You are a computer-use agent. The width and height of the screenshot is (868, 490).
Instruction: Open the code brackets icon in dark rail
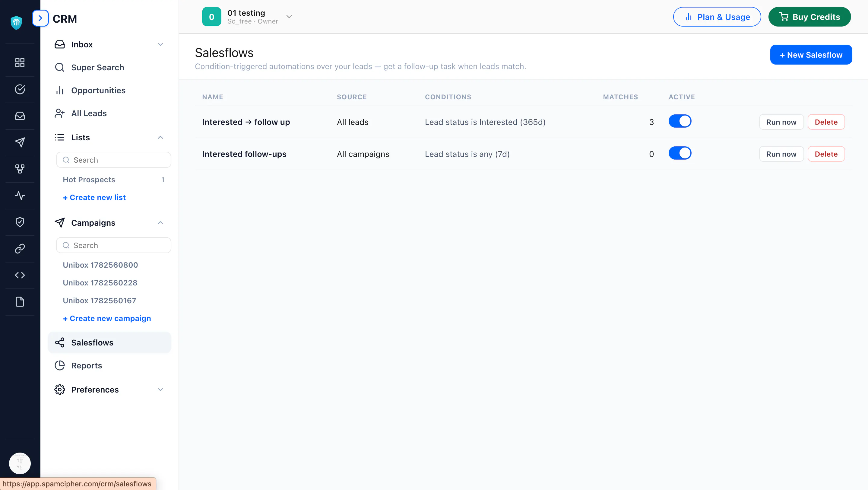[20, 275]
